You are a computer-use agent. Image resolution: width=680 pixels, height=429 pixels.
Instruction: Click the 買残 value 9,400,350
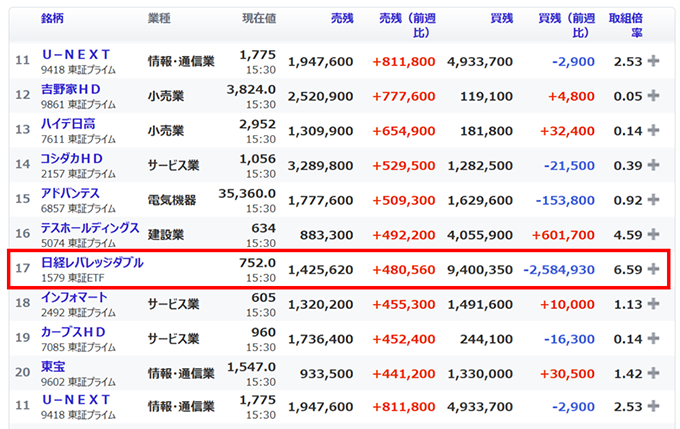(480, 270)
